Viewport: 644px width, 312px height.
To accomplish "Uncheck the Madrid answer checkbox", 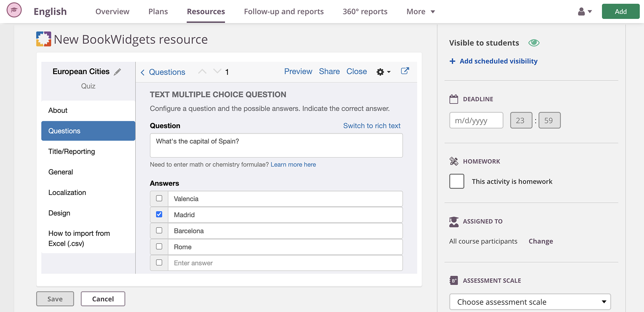I will pos(159,214).
